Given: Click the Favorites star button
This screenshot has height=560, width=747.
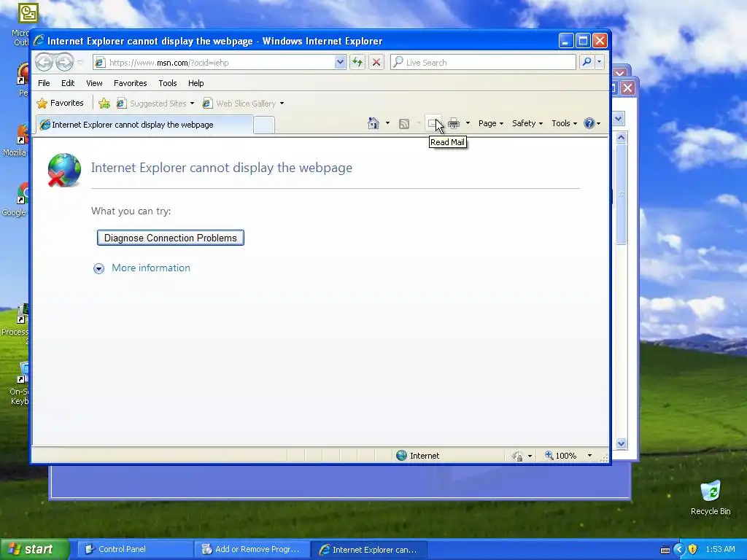Looking at the screenshot, I should tap(61, 103).
